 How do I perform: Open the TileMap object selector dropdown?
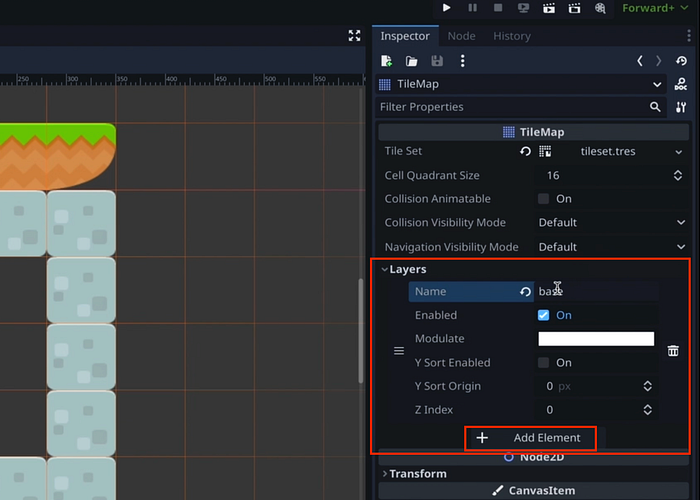point(521,84)
